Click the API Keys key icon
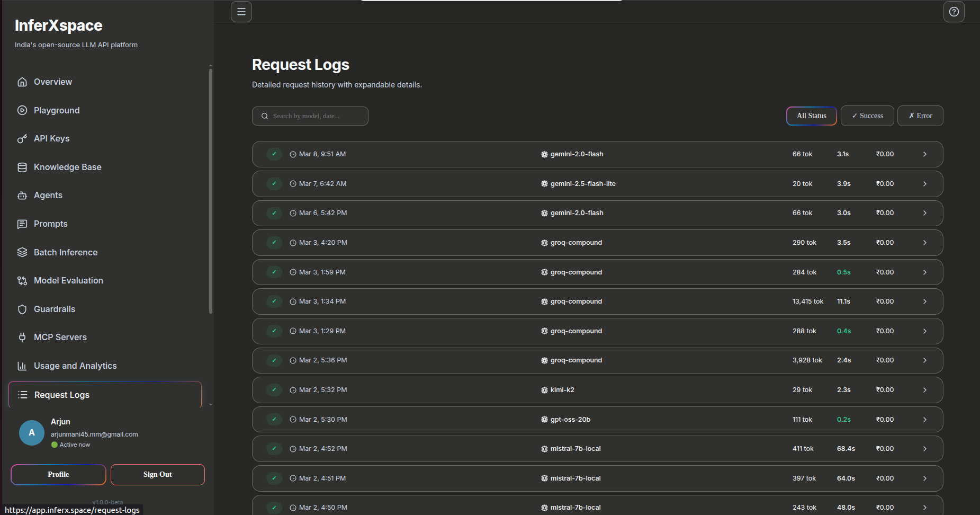The image size is (980, 515). click(22, 139)
